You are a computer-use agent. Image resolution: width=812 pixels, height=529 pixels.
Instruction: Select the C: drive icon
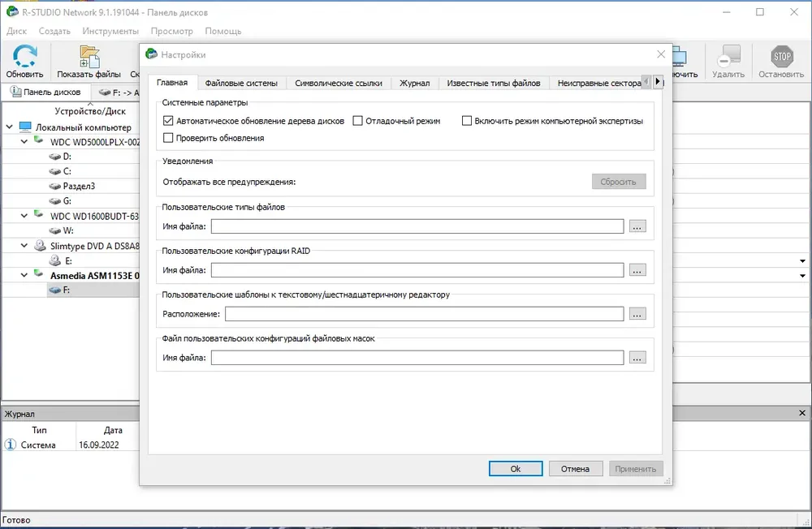click(x=54, y=171)
